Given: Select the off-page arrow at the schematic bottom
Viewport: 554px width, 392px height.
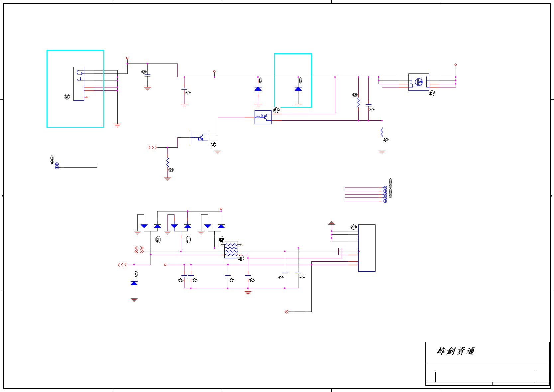Looking at the screenshot, I should (287, 312).
